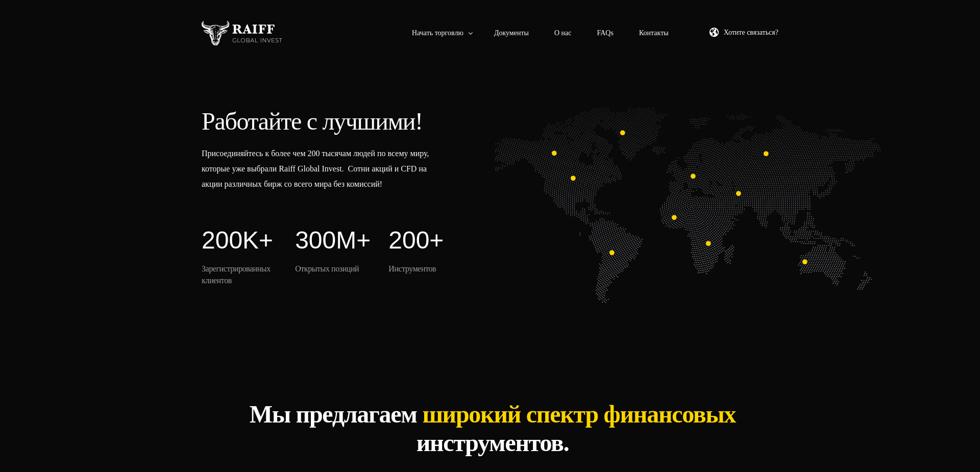Image resolution: width=980 pixels, height=472 pixels.
Task: Click the Хотите связаться? link
Action: 751,32
